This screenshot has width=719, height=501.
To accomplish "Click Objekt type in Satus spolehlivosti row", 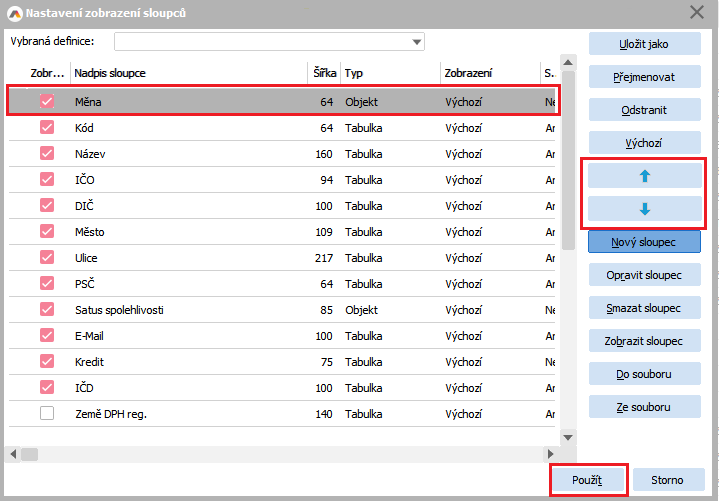I will [x=361, y=310].
